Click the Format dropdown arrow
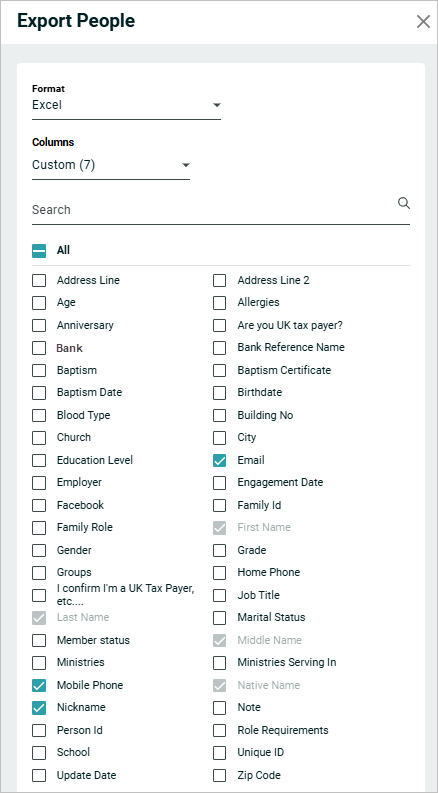The image size is (438, 793). pyautogui.click(x=216, y=105)
